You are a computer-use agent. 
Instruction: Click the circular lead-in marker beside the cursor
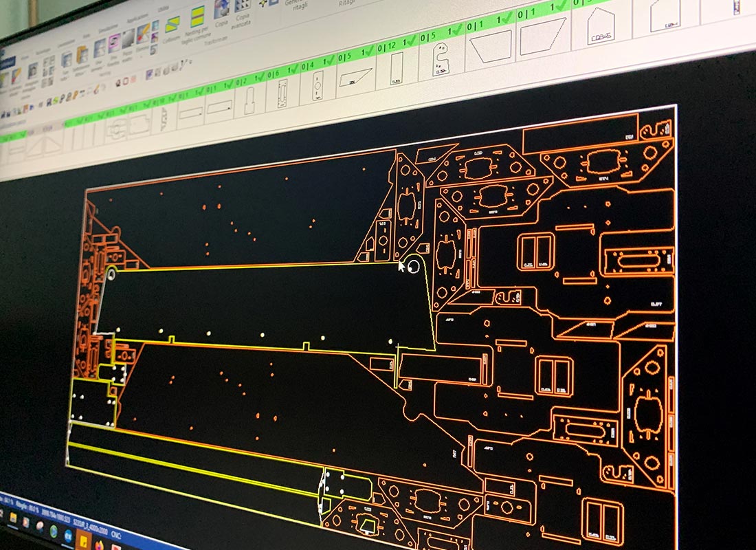tap(413, 267)
